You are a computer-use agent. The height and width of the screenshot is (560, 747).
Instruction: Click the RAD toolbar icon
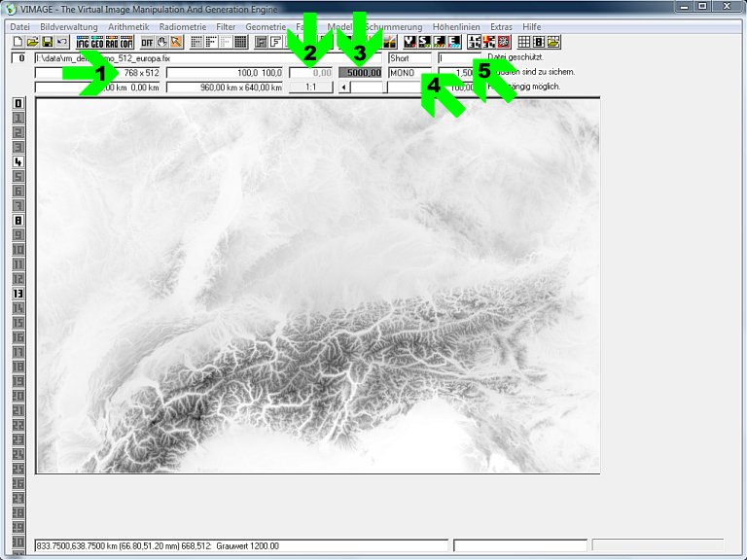pos(112,42)
